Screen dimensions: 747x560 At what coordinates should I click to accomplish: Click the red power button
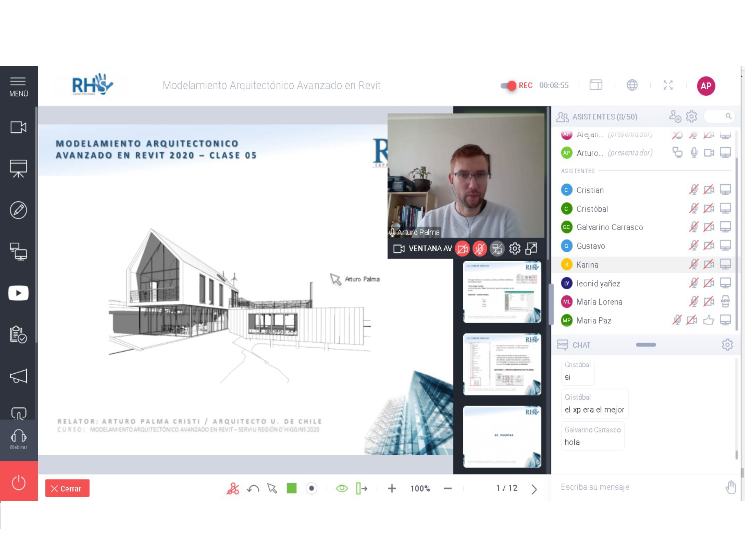click(19, 482)
